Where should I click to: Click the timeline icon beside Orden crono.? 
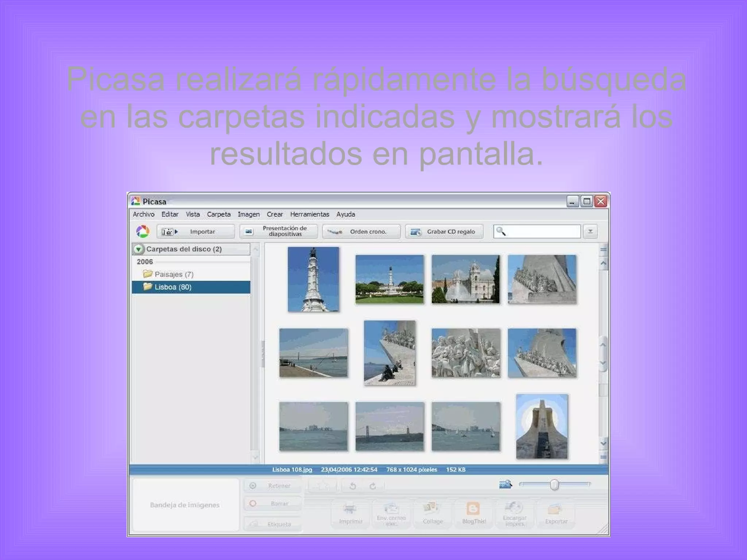point(334,232)
